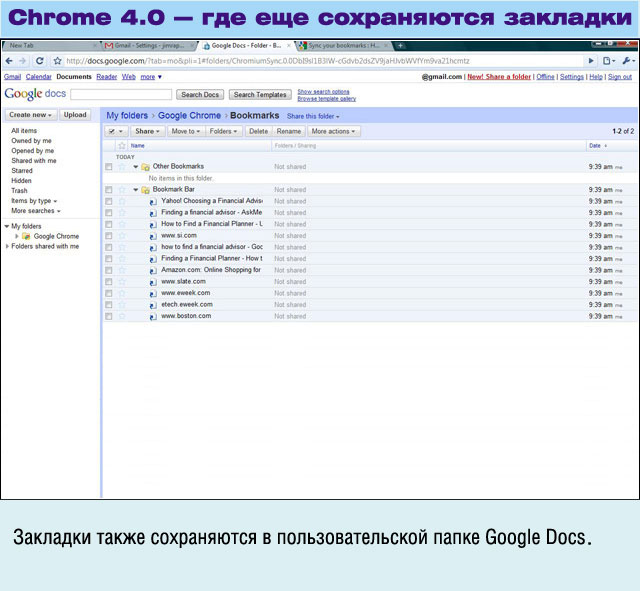Screen dimensions: 640x591
Task: Open a new tab with the plus button
Action: pos(400,46)
